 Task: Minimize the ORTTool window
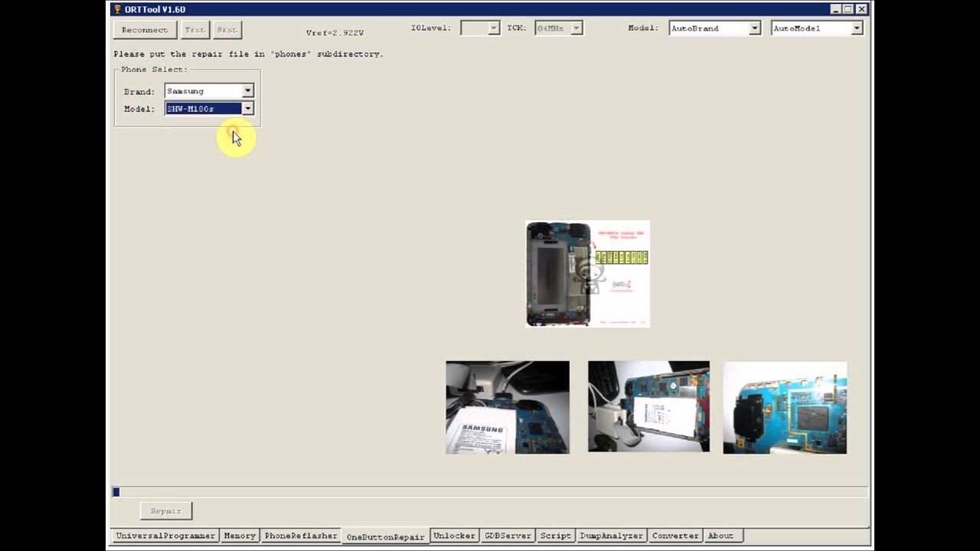pyautogui.click(x=835, y=9)
